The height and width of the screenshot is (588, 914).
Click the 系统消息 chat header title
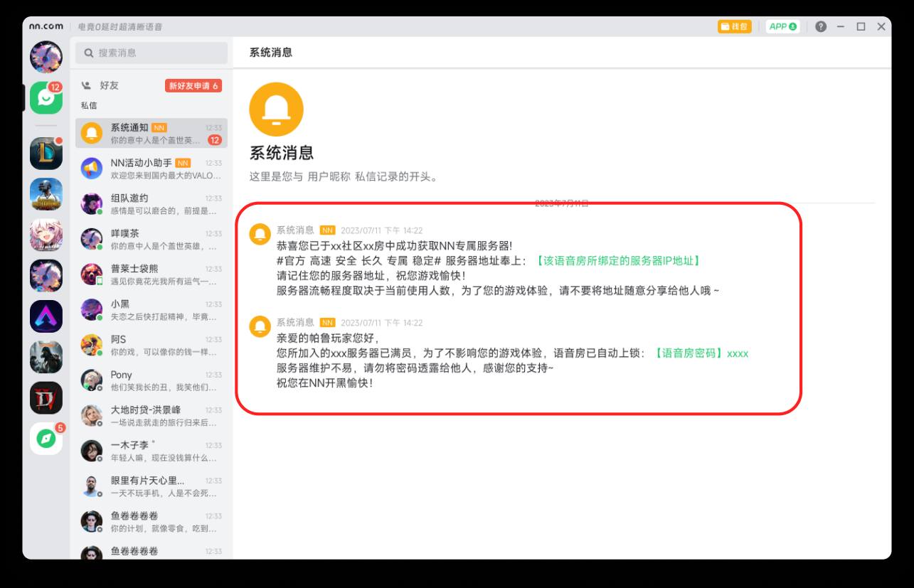point(270,53)
